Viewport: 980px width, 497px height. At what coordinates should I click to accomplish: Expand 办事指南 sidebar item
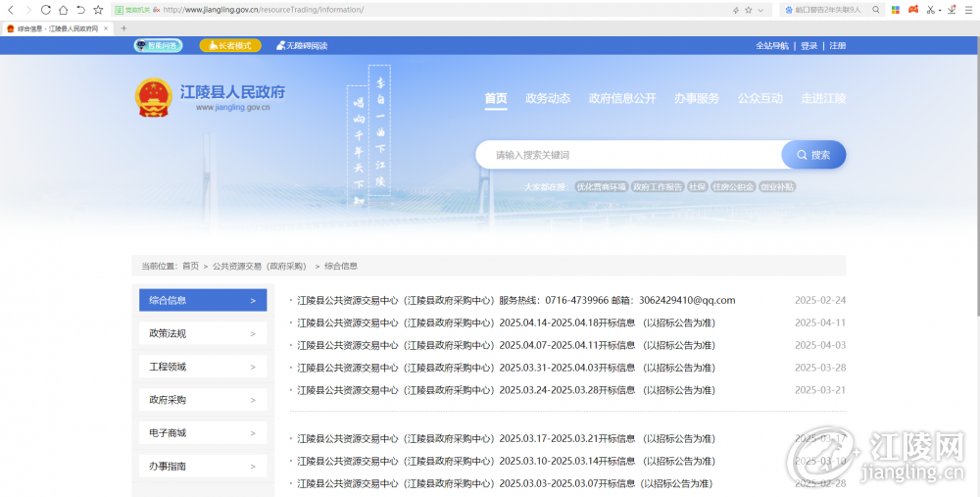pyautogui.click(x=203, y=466)
